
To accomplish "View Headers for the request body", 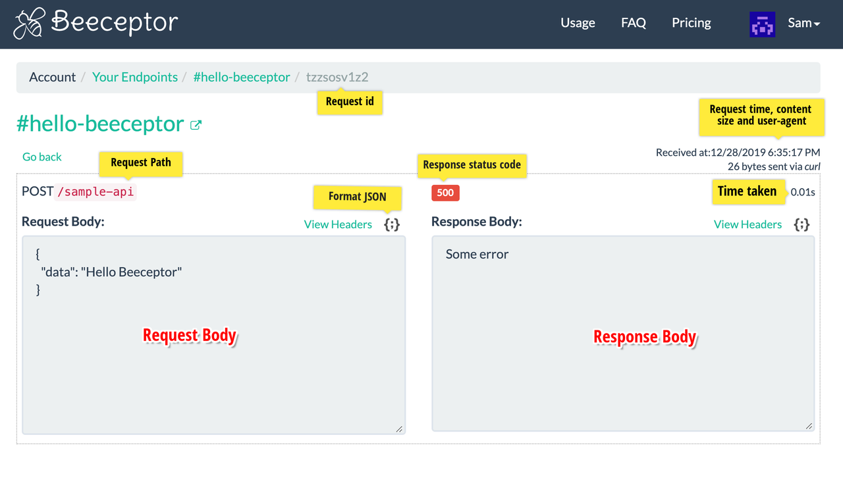I will pos(338,224).
